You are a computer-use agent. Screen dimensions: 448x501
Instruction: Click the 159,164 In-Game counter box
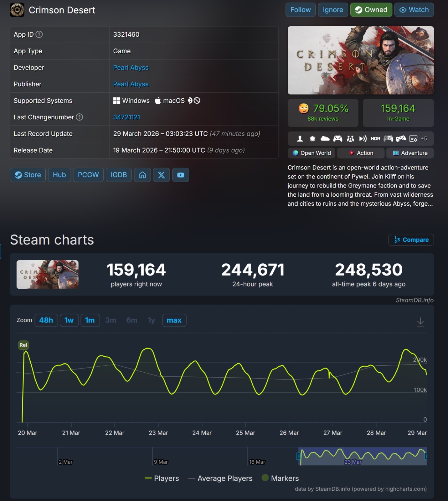pyautogui.click(x=398, y=113)
